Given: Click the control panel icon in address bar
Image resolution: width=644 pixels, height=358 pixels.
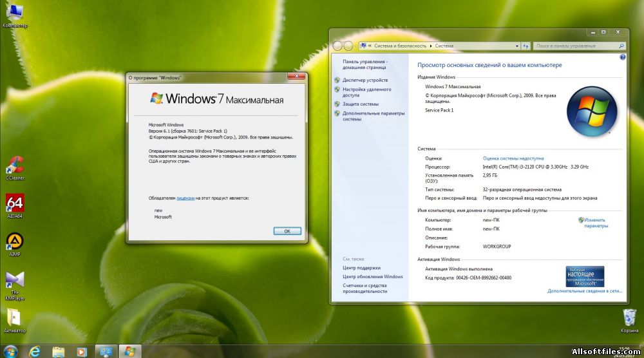Looking at the screenshot, I should click(363, 46).
